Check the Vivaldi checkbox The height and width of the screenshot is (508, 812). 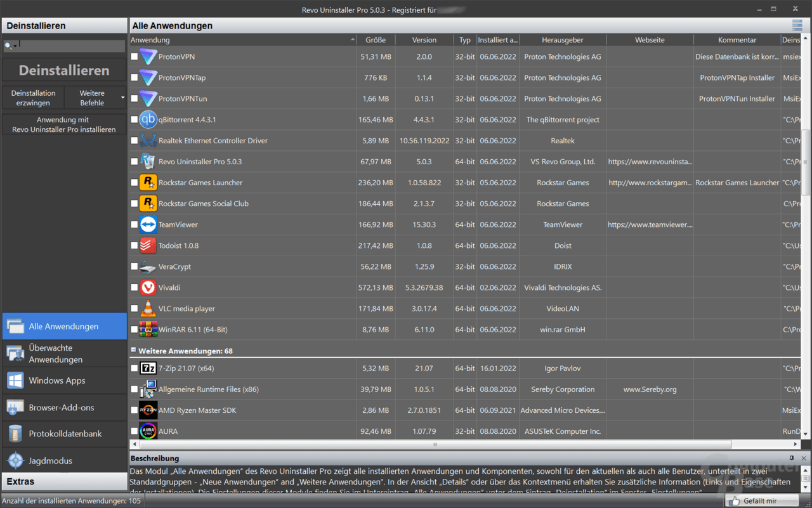point(134,287)
